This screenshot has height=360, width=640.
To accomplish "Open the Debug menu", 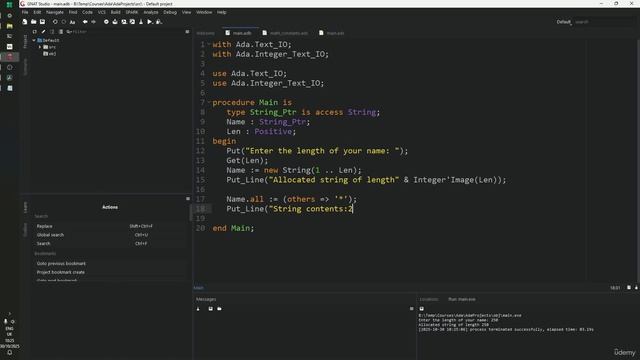I will (170, 12).
